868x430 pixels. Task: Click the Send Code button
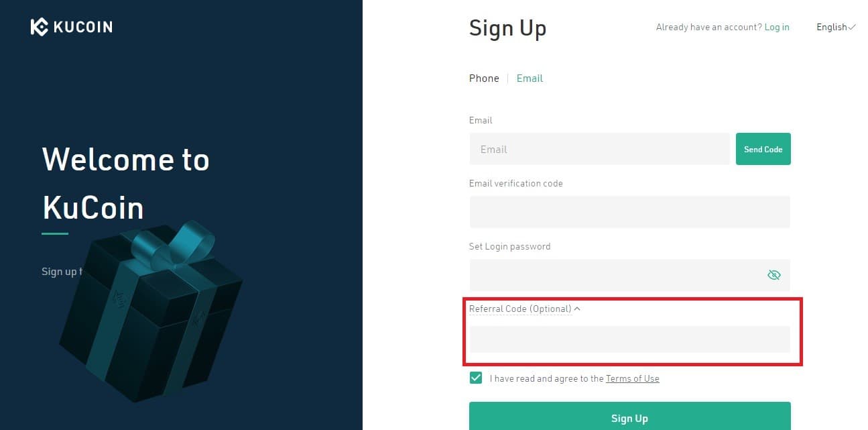763,149
